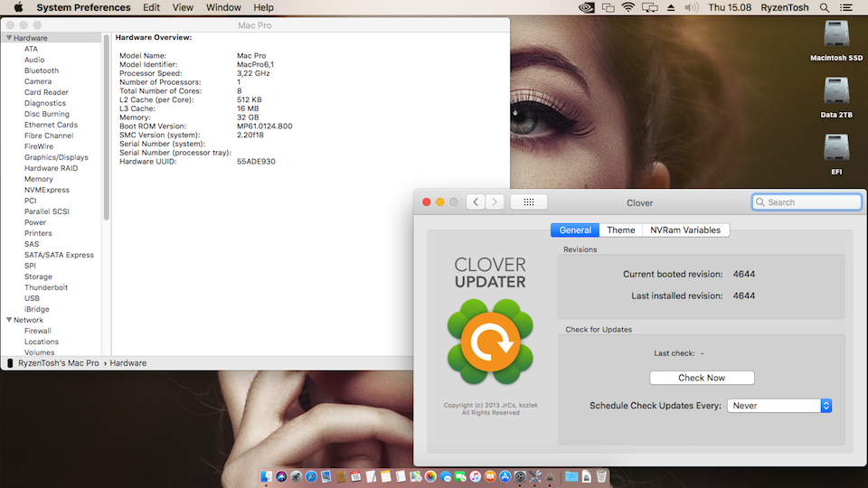Click the volume speaker menu bar icon

coord(691,8)
